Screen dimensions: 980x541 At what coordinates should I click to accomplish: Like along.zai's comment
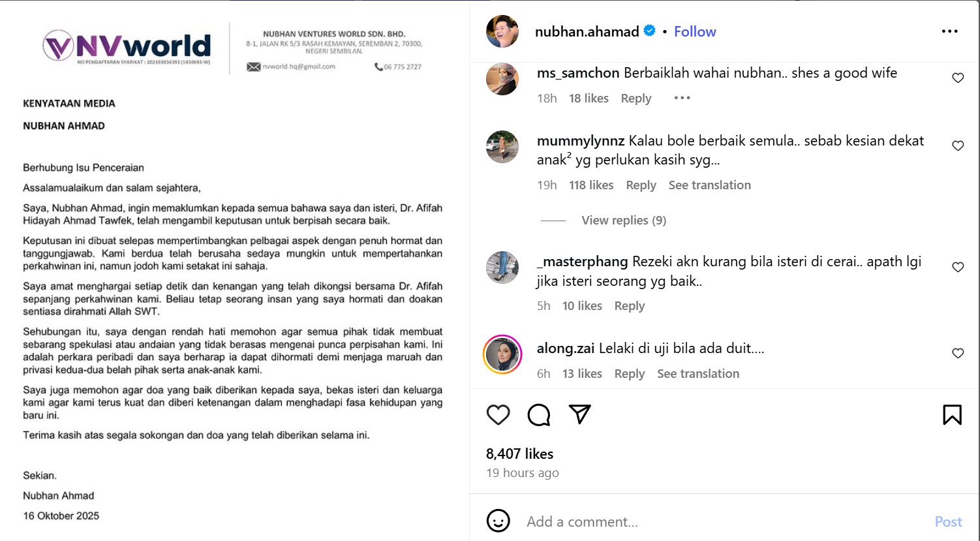(x=958, y=354)
